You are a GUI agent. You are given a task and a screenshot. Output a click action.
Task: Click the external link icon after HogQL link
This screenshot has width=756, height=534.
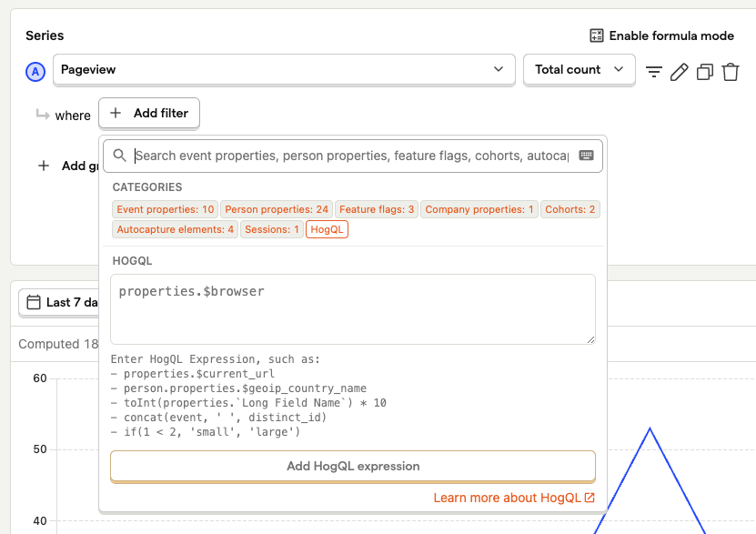[590, 498]
